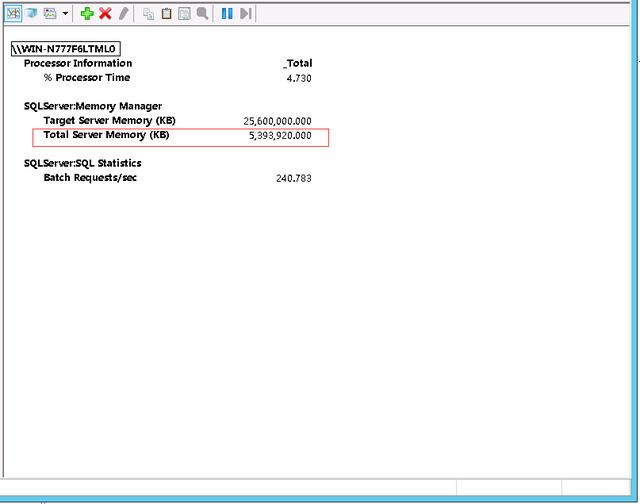
Task: Add a counter with green plus
Action: [x=87, y=13]
